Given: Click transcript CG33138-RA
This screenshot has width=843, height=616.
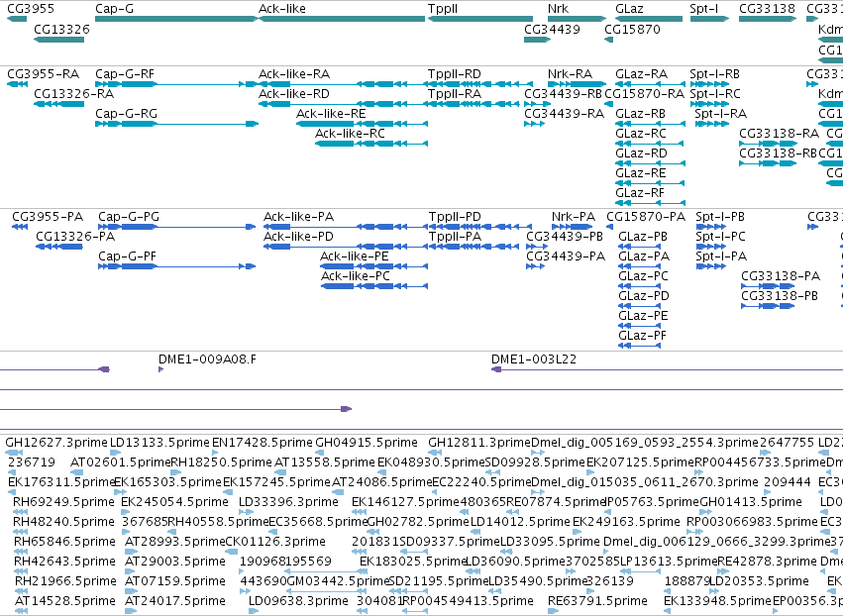Looking at the screenshot, I should [768, 144].
